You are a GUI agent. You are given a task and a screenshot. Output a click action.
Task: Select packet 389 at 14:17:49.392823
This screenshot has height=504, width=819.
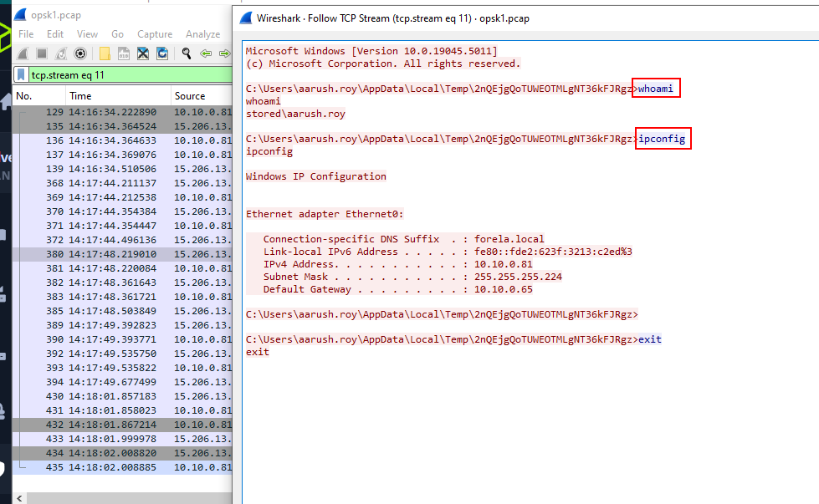point(122,325)
